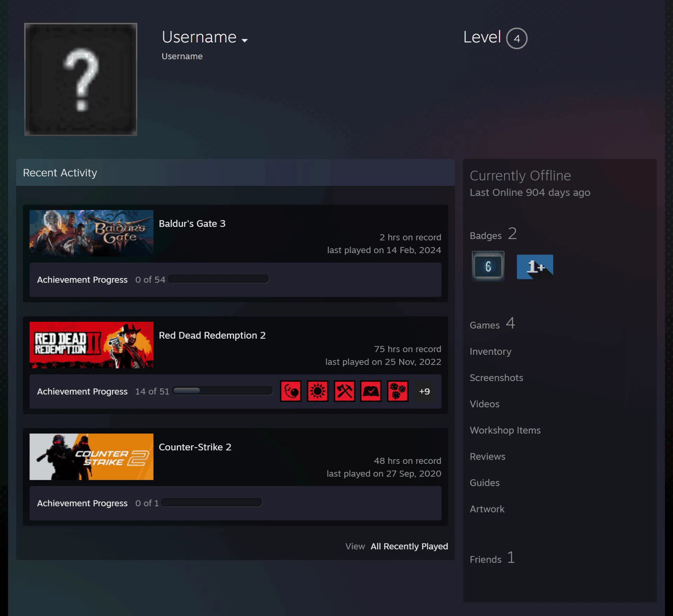
Task: View the open book achievement icon
Action: click(371, 391)
